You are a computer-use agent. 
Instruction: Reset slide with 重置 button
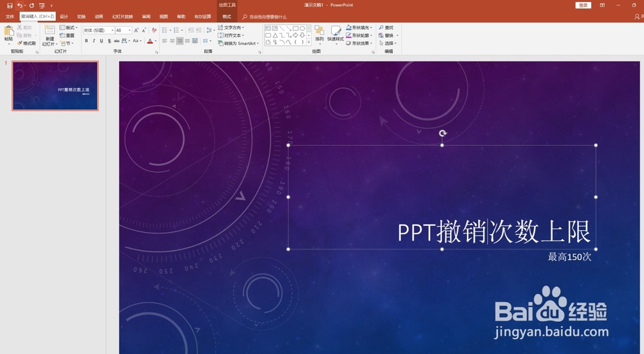[68, 35]
